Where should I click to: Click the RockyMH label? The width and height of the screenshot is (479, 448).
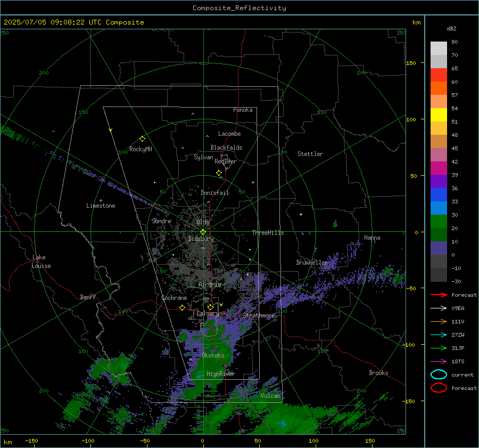[141, 149]
